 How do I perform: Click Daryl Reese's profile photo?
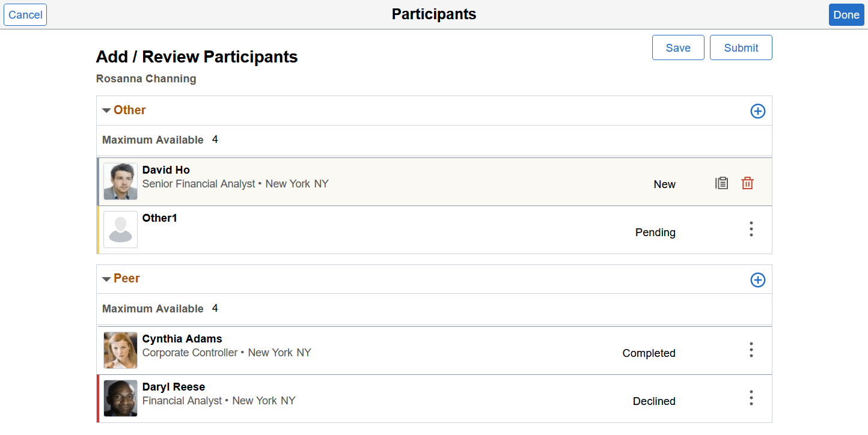tap(120, 398)
